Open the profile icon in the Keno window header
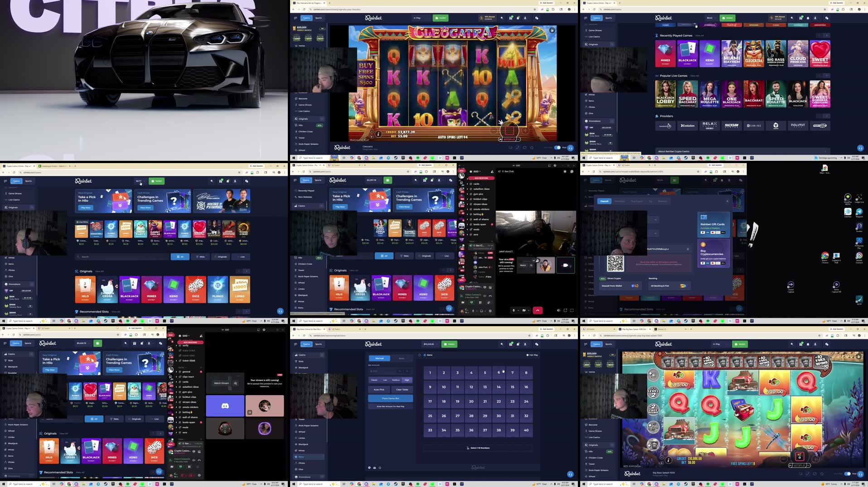Viewport: 868px width, 487px height. click(x=525, y=344)
